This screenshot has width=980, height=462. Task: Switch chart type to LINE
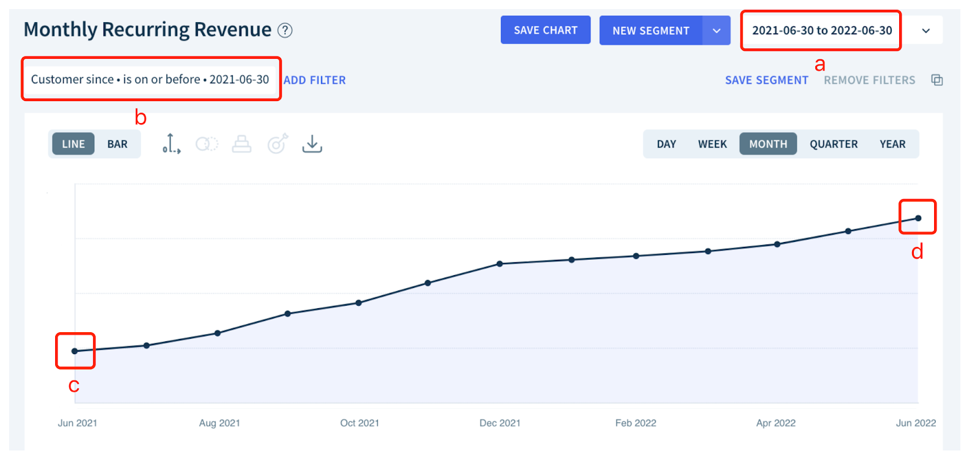tap(73, 144)
